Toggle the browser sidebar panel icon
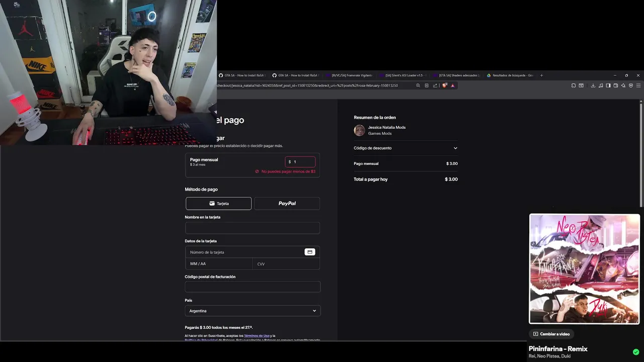 point(608,85)
